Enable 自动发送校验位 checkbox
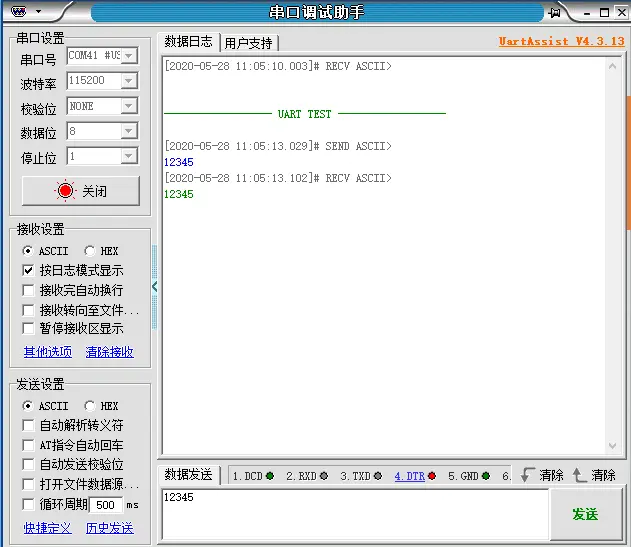Image resolution: width=631 pixels, height=547 pixels. point(28,464)
